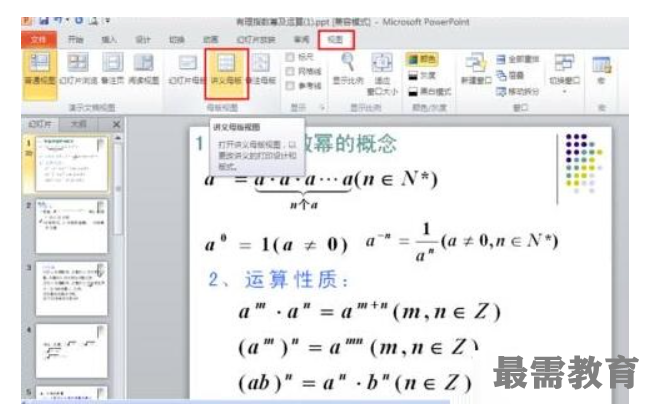The image size is (645, 412).
Task: Arrange All windows (全部重排)
Action: [x=517, y=60]
